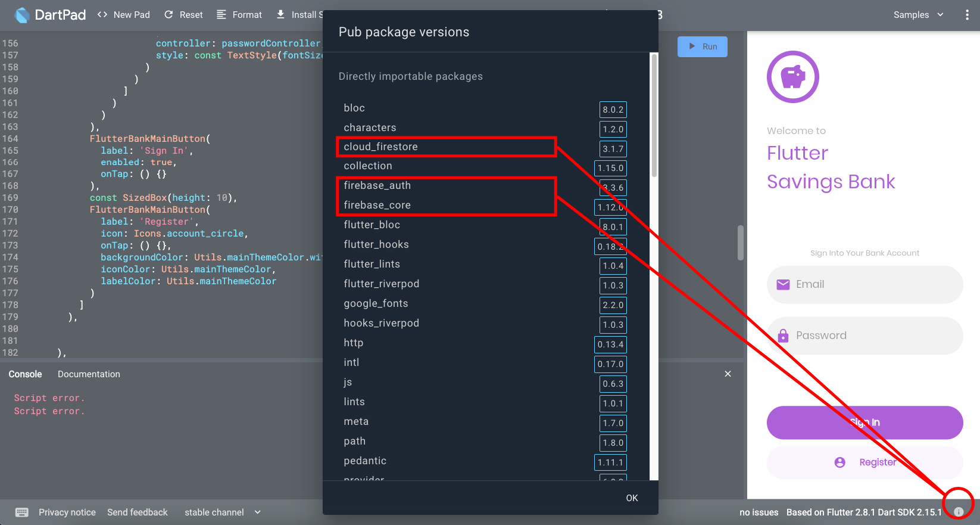
Task: Open the Privacy notice link
Action: coord(67,512)
